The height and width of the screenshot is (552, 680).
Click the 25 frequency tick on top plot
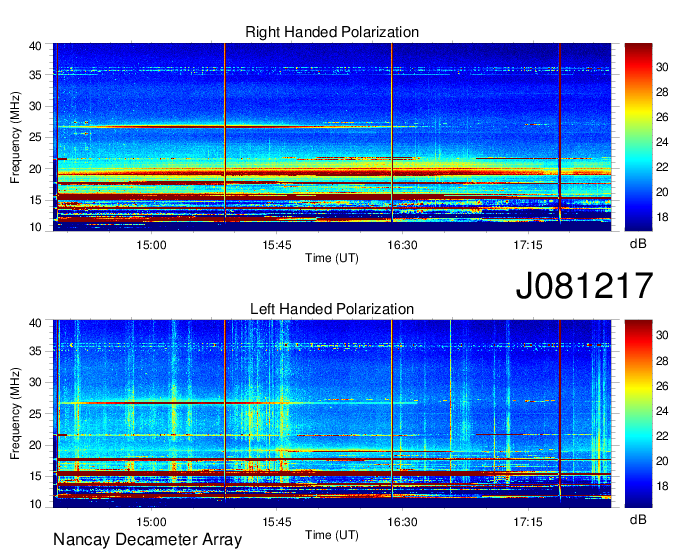35,137
